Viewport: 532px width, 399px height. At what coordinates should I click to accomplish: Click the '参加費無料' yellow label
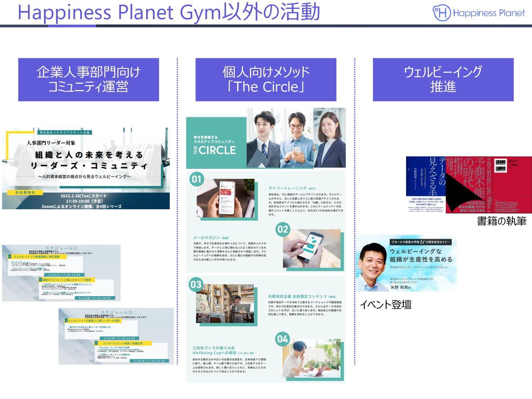[25, 193]
